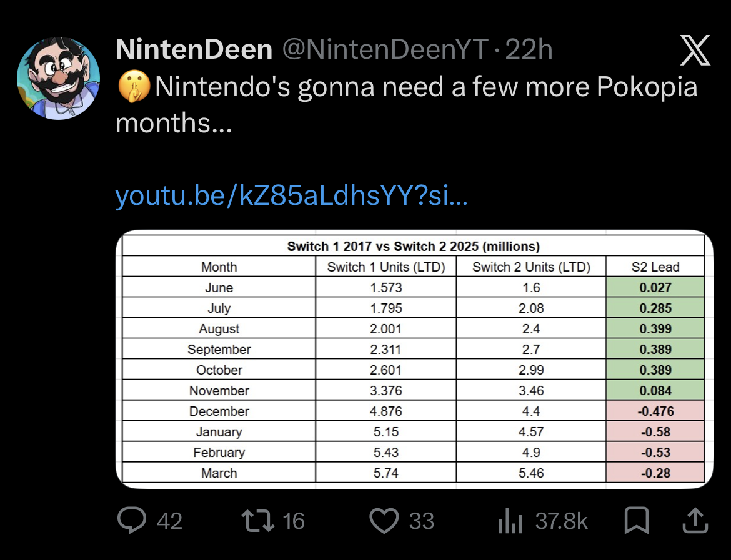Click the 16 reposts count
The image size is (731, 560).
coord(294,521)
